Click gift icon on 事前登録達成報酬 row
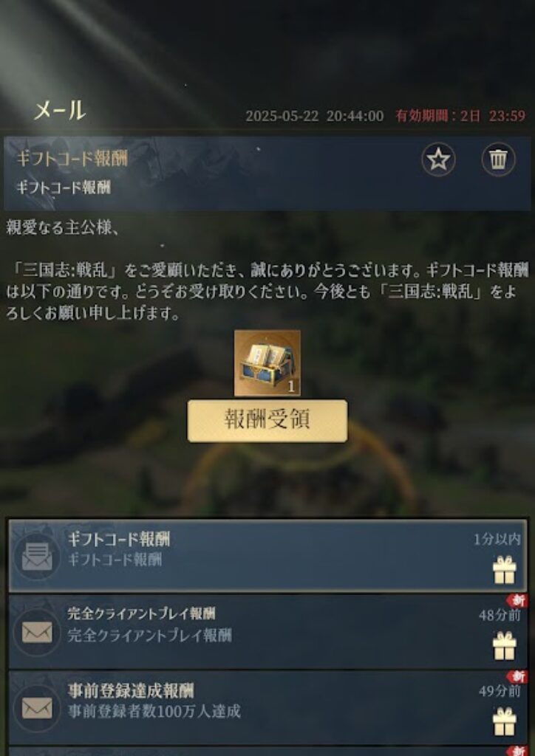Image resolution: width=535 pixels, height=756 pixels. coord(505,721)
